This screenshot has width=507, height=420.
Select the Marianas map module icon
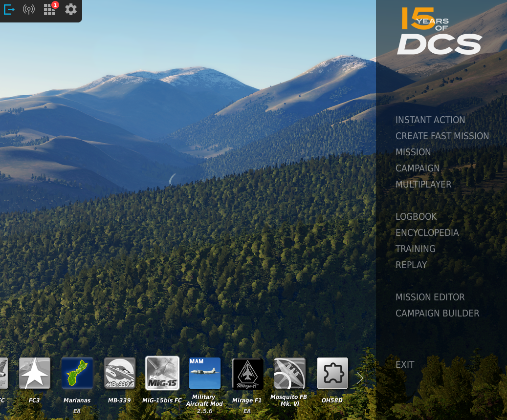tap(77, 373)
